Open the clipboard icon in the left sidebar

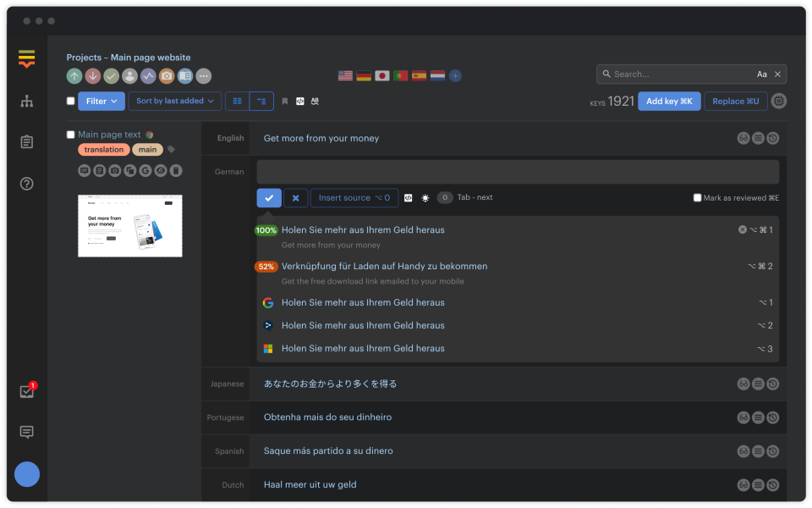(x=27, y=141)
